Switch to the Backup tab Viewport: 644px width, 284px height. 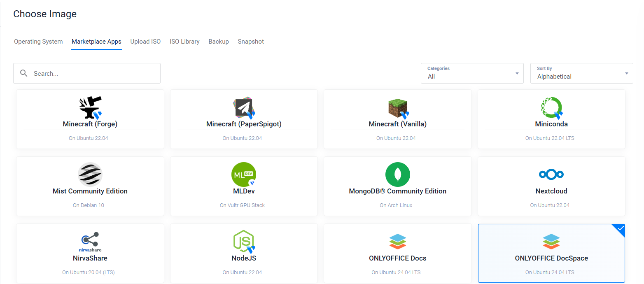[219, 42]
